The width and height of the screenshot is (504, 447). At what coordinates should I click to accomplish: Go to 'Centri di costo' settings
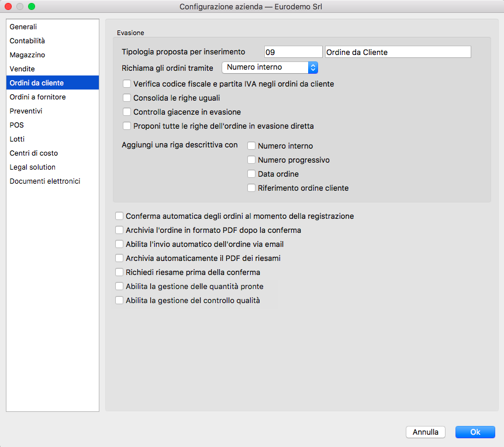[34, 153]
